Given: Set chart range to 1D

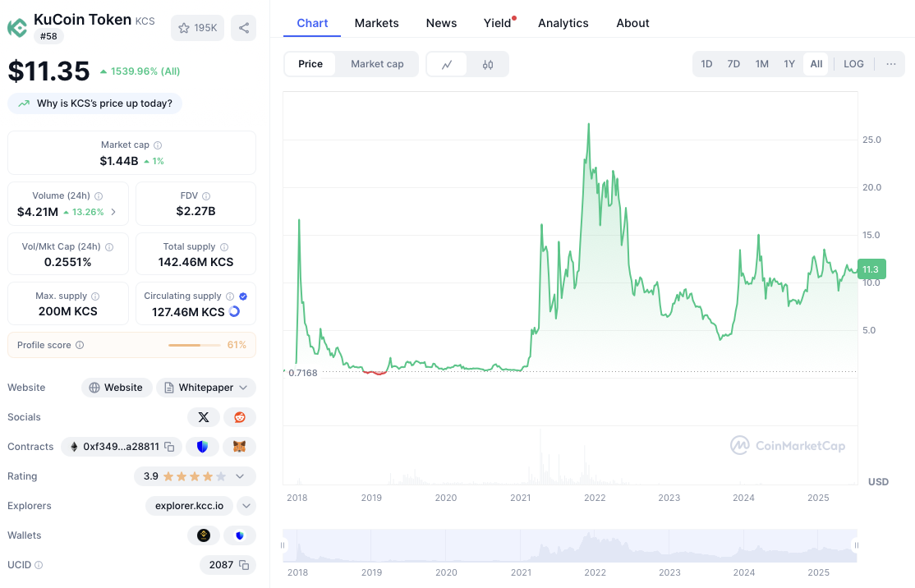Looking at the screenshot, I should tap(706, 64).
